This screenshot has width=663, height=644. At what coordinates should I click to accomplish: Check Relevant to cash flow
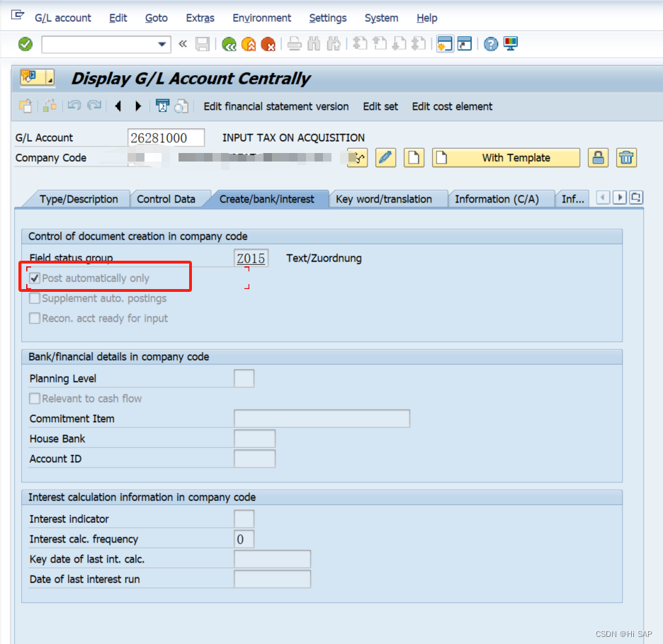pyautogui.click(x=34, y=398)
